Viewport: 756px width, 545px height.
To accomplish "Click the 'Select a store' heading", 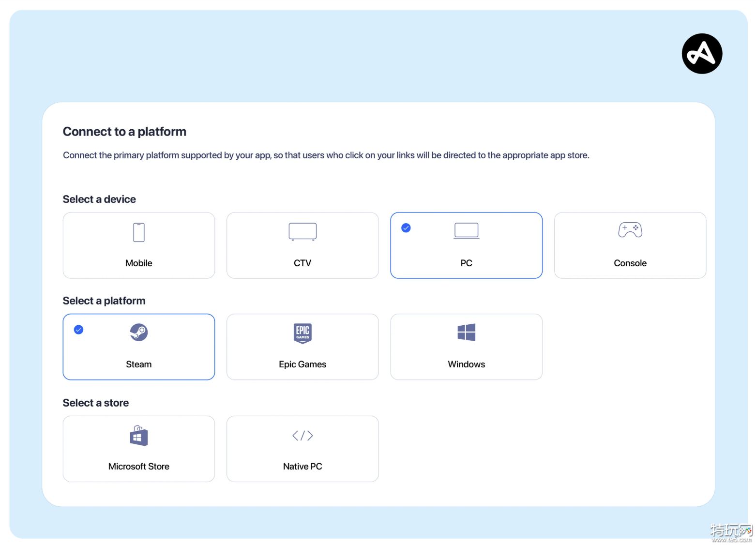I will tap(96, 403).
